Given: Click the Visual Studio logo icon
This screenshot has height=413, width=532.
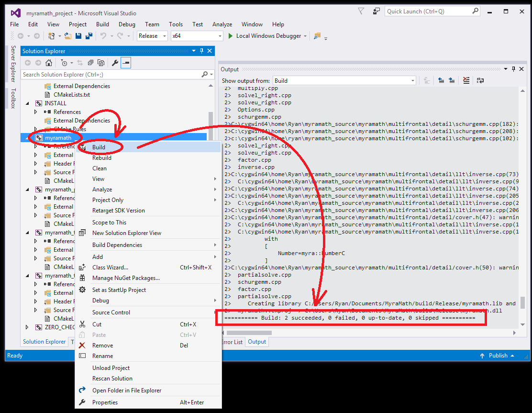Looking at the screenshot, I should tap(16, 13).
